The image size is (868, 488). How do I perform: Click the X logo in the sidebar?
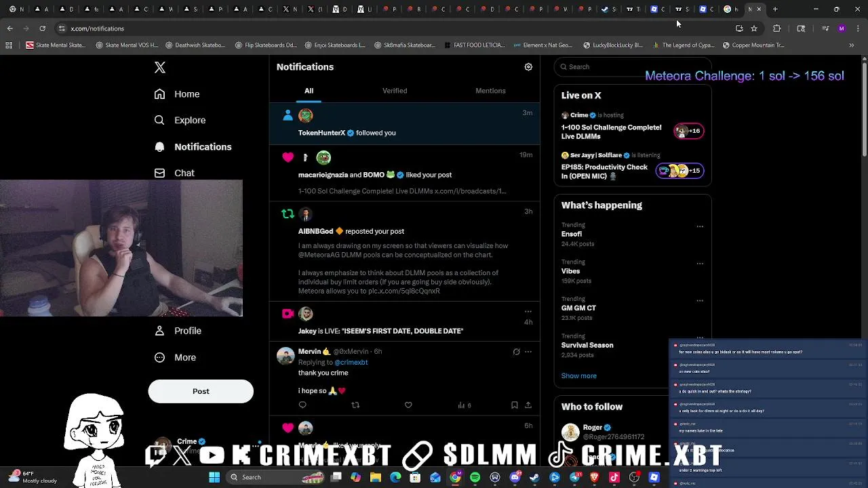(160, 67)
